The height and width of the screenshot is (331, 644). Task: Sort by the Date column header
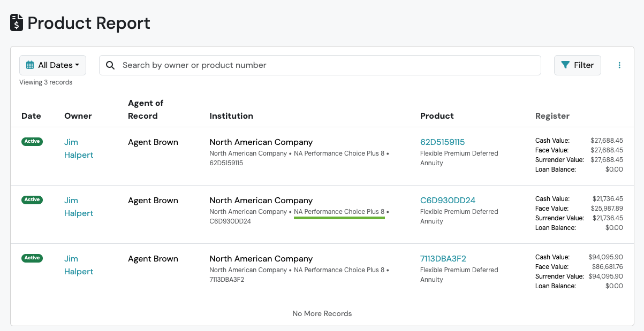(x=31, y=116)
